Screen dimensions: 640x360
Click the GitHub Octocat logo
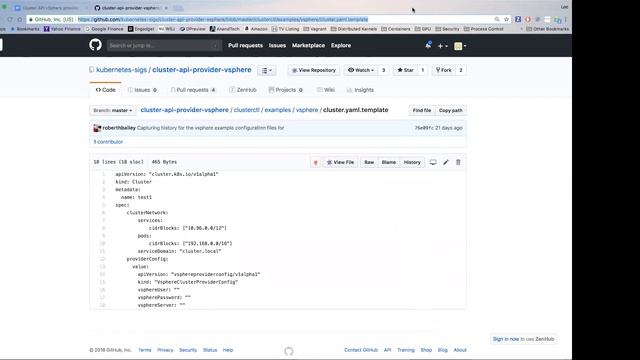95,44
